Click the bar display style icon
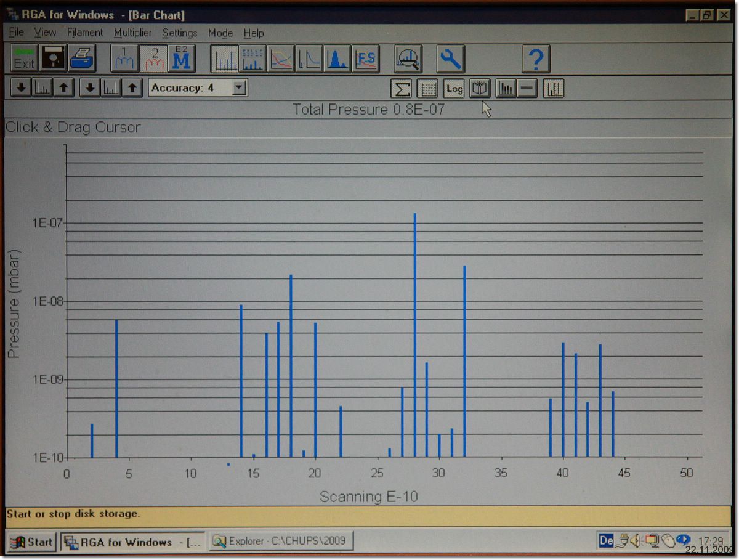Viewport: 739px width, 560px height. [x=506, y=89]
